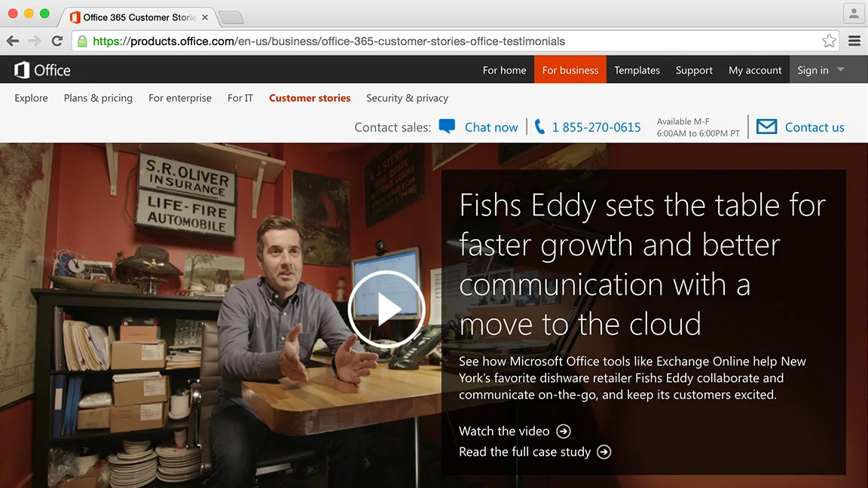Open the For home menu
This screenshot has width=868, height=488.
pyautogui.click(x=504, y=70)
